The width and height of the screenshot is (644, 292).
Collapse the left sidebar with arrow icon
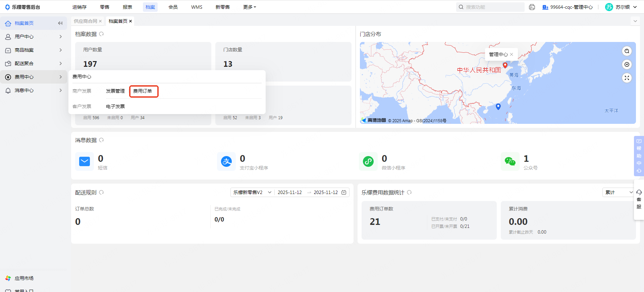click(x=60, y=23)
